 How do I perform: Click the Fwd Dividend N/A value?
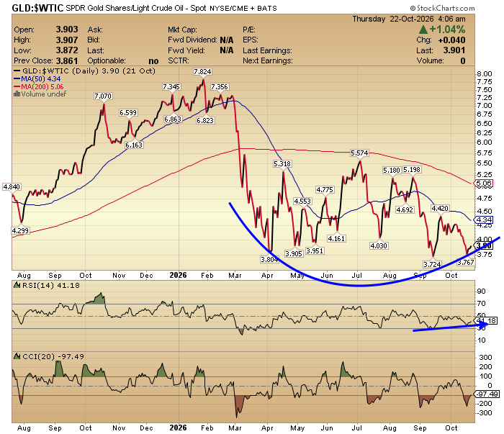[227, 40]
